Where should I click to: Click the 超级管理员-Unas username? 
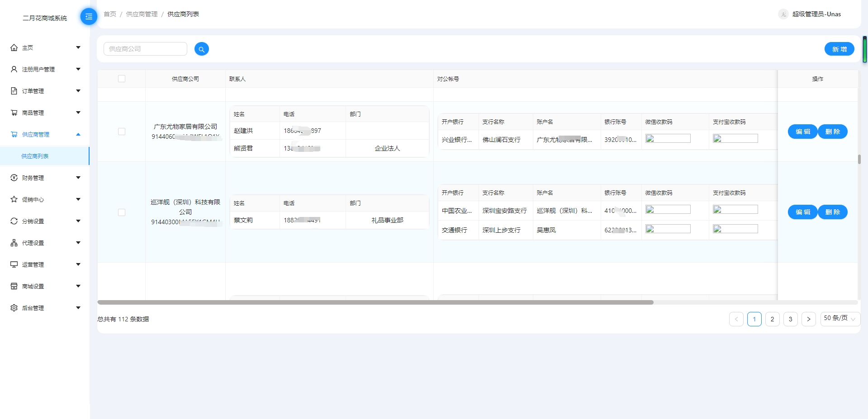816,14
